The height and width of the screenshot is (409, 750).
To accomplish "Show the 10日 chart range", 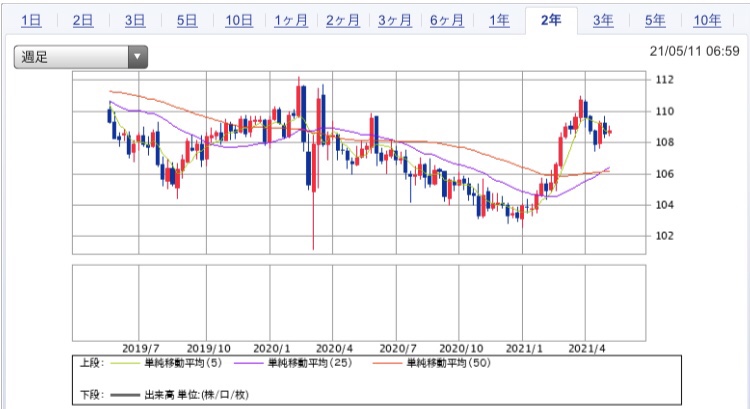I will click(x=239, y=20).
